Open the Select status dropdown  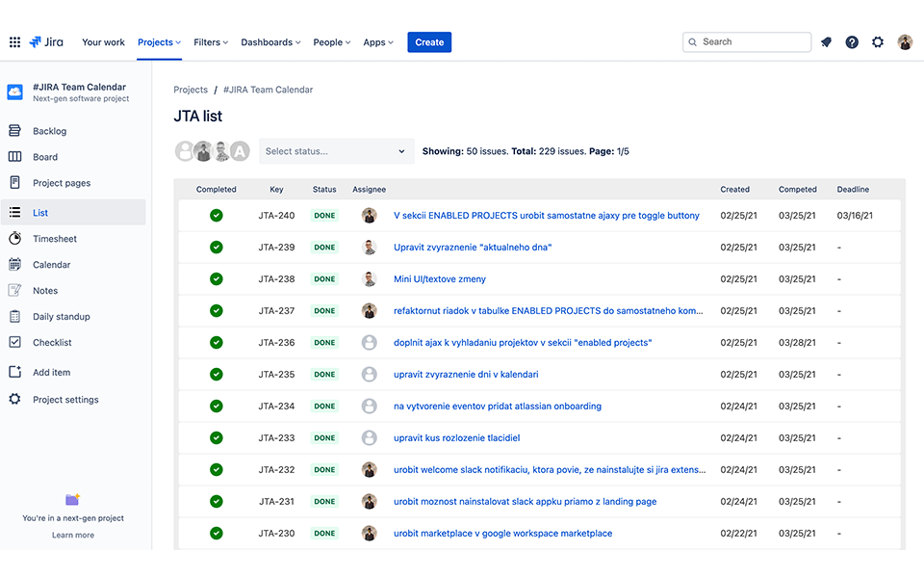click(335, 151)
